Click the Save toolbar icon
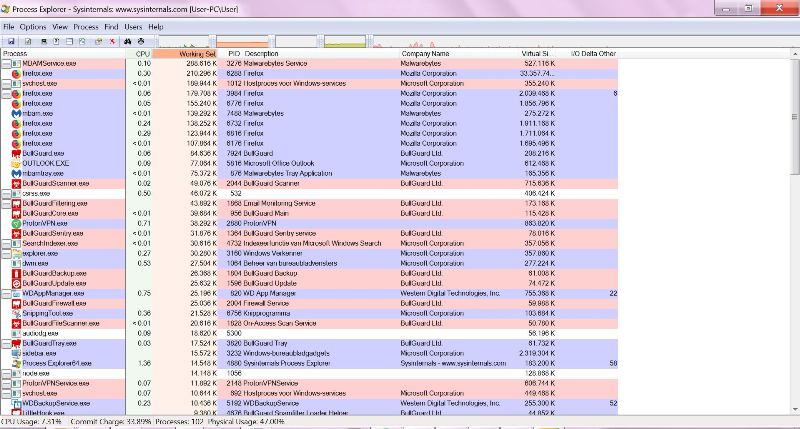The height and width of the screenshot is (429, 800). click(11, 42)
